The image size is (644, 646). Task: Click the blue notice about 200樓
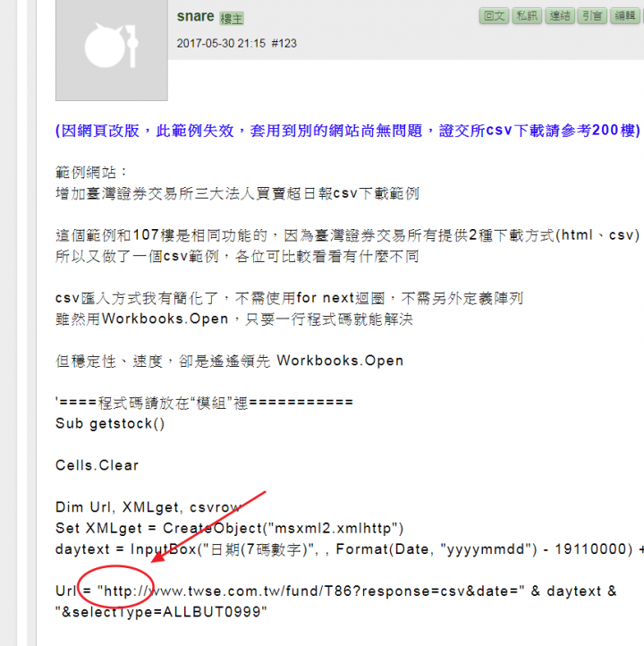(x=348, y=131)
